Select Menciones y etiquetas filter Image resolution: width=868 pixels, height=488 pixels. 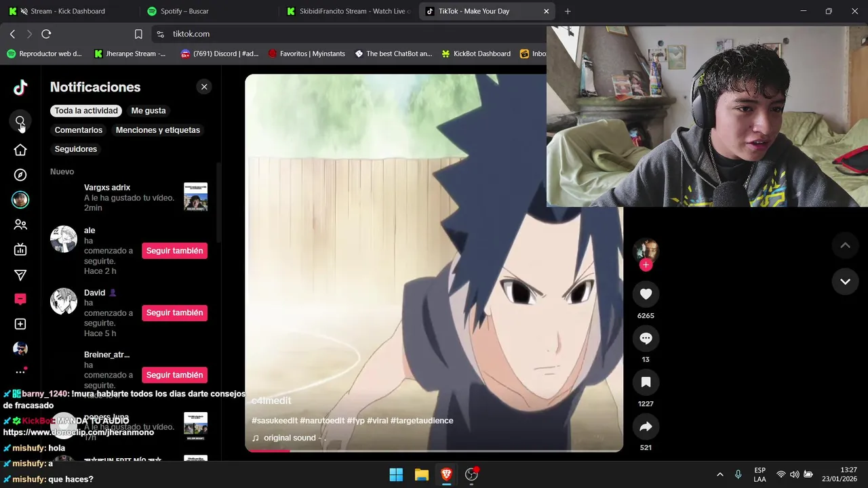(158, 130)
